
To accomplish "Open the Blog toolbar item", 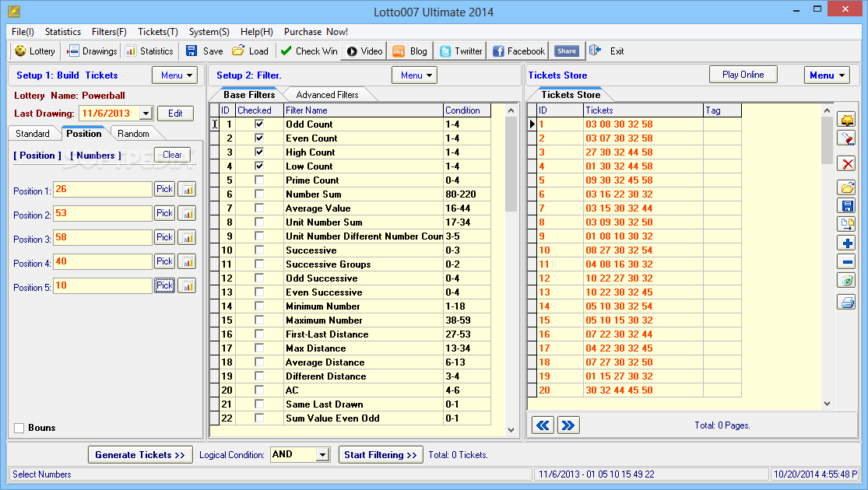I will (410, 51).
